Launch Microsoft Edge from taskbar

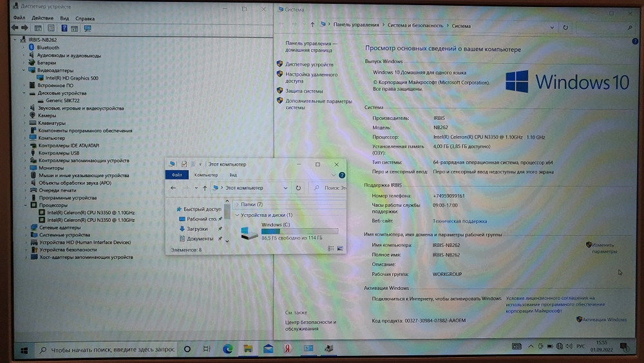click(227, 349)
